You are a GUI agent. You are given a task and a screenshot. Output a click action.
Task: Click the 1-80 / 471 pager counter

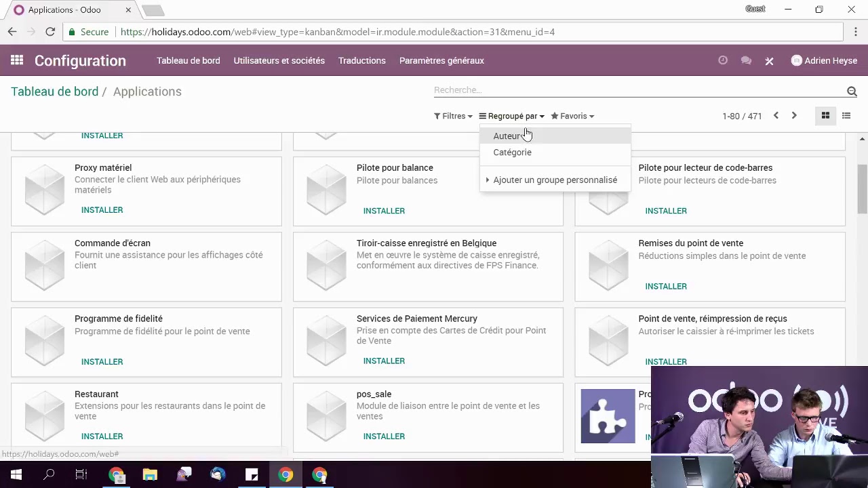[742, 116]
